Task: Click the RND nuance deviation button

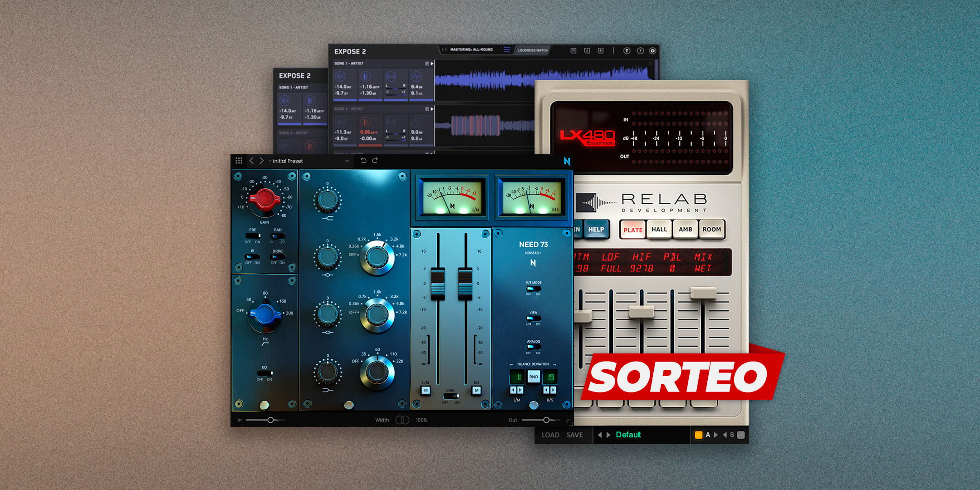Action: tap(534, 377)
